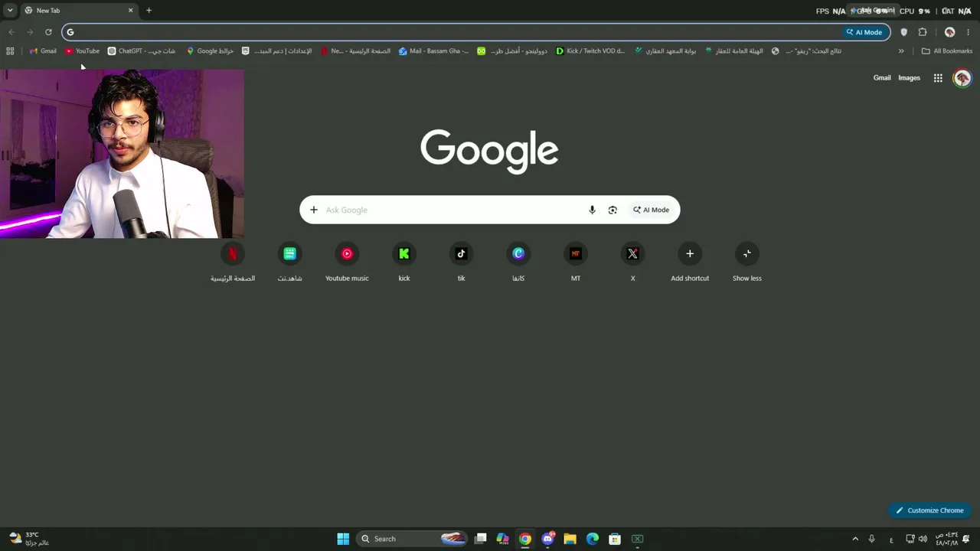This screenshot has height=551, width=980.
Task: Open the Images link at page top
Action: tap(909, 78)
